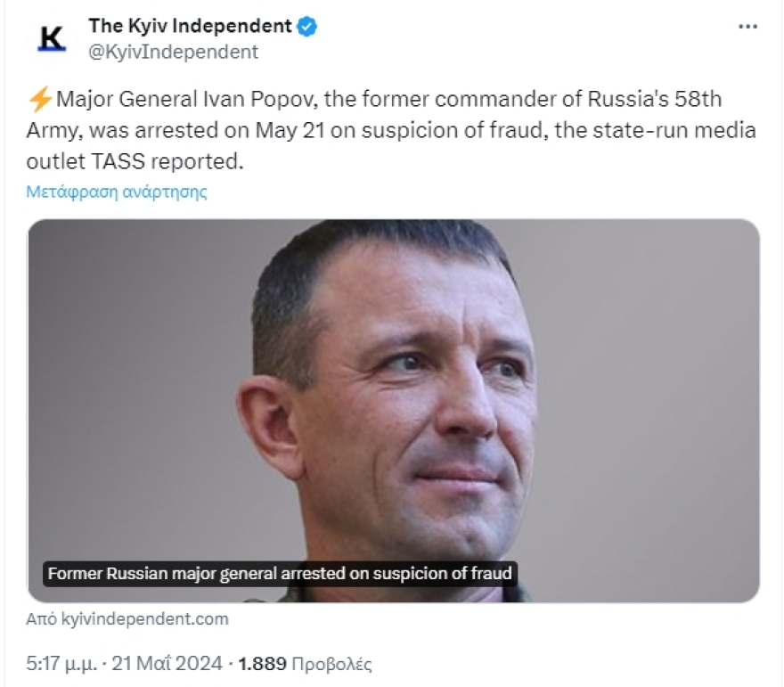Open The Kyiv Independent display name
The width and height of the screenshot is (784, 687).
190,27
